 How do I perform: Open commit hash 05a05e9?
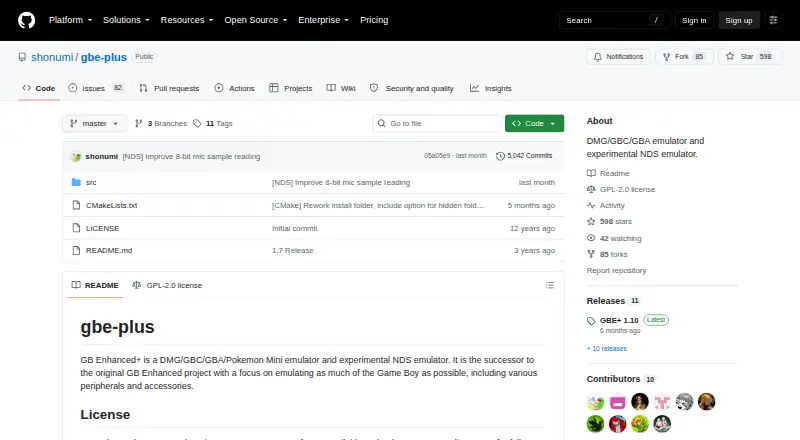coord(437,156)
